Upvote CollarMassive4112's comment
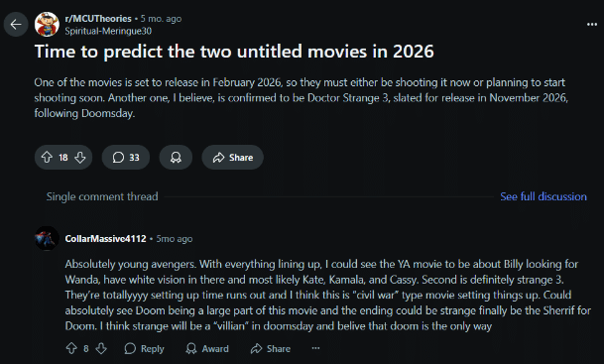Screen dimensions: 604x364 tap(71, 348)
